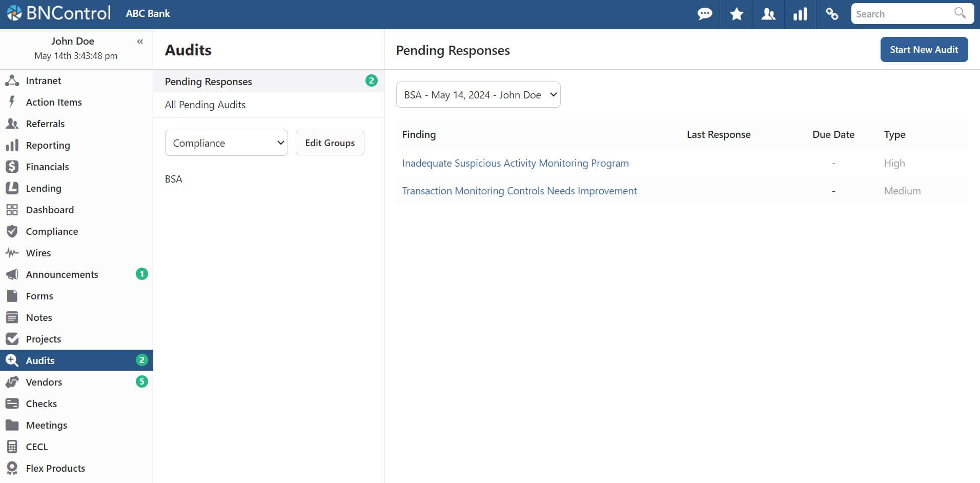Open Transaction Monitoring Controls Needs Improvement finding

click(519, 191)
